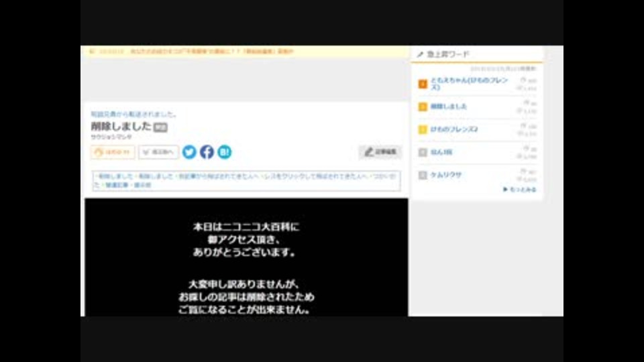The image size is (644, 362).
Task: Click the article title 削除しました heading
Action: coord(121,127)
